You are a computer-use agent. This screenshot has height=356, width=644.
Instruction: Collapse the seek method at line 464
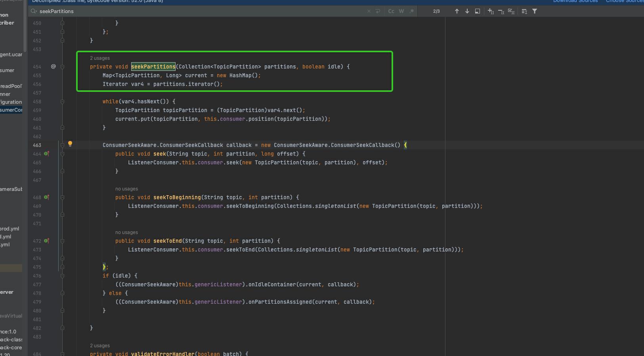(x=62, y=154)
